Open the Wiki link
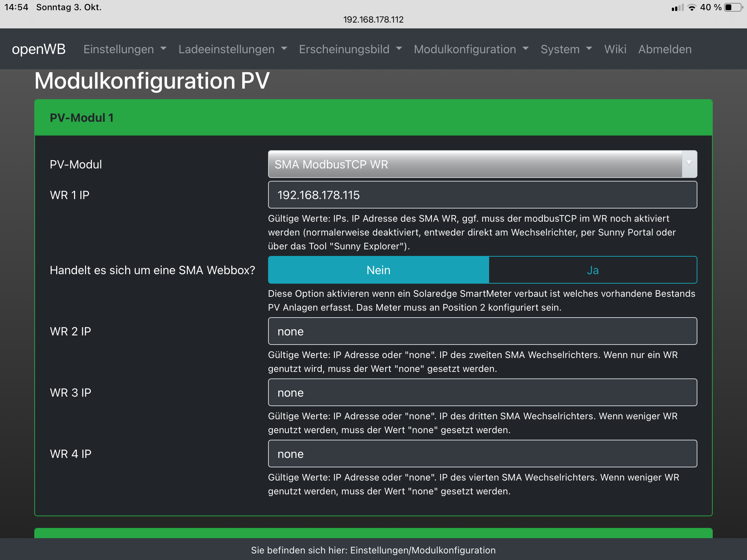Screen dimensions: 747x560 615,49
